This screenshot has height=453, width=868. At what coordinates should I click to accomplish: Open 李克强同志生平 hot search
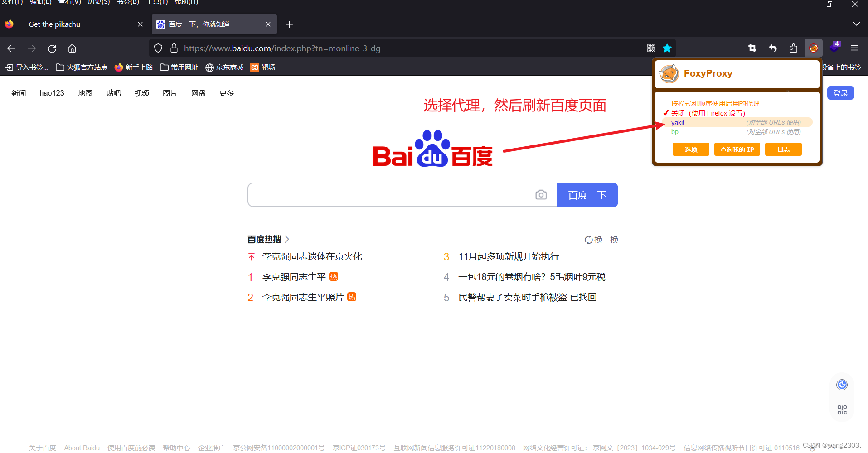294,277
